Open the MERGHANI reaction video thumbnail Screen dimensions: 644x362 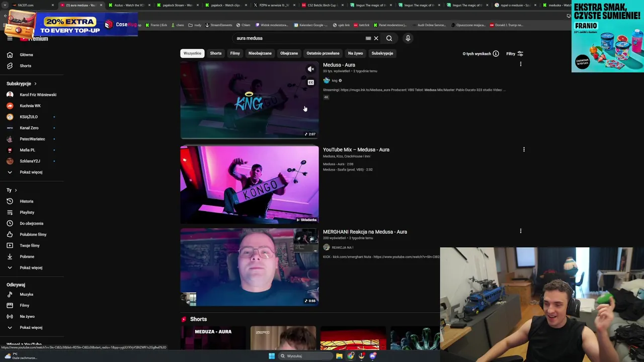[x=250, y=267]
